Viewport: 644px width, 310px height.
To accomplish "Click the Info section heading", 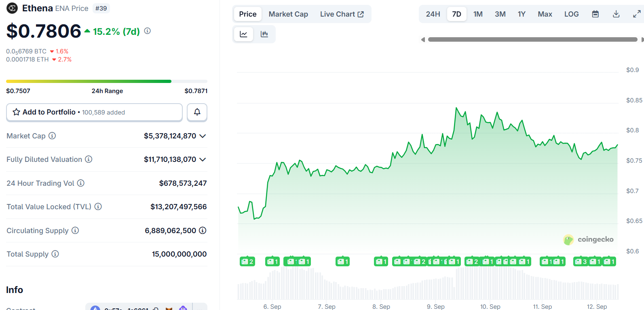I will pyautogui.click(x=15, y=290).
